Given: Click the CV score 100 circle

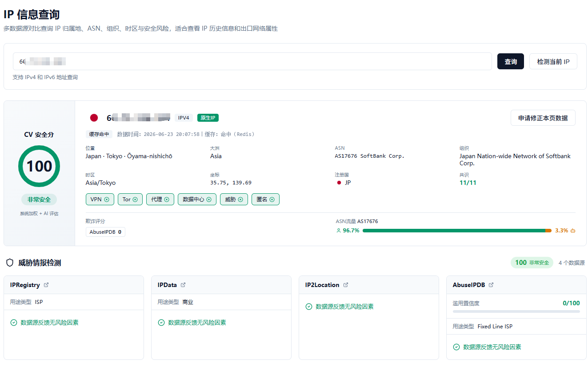Looking at the screenshot, I should click(39, 166).
